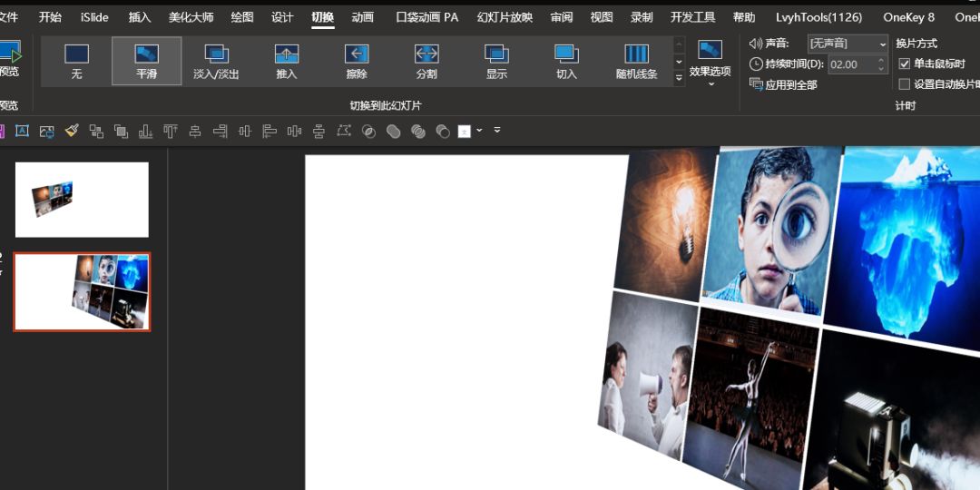The height and width of the screenshot is (490, 980).
Task: Click the format painter brush icon
Action: point(72,131)
